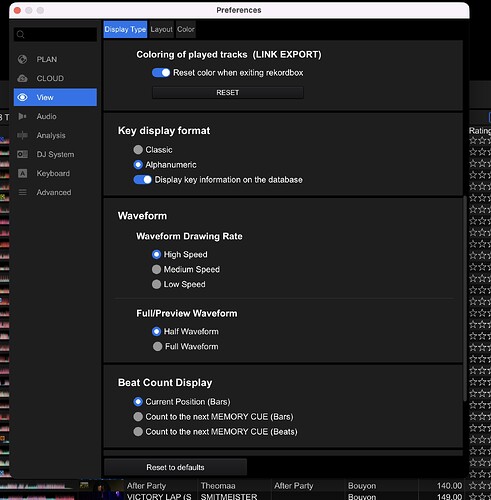Screen dimensions: 491x500
Task: Select Count to next MEMORY CUE (Beats)
Action: 138,432
